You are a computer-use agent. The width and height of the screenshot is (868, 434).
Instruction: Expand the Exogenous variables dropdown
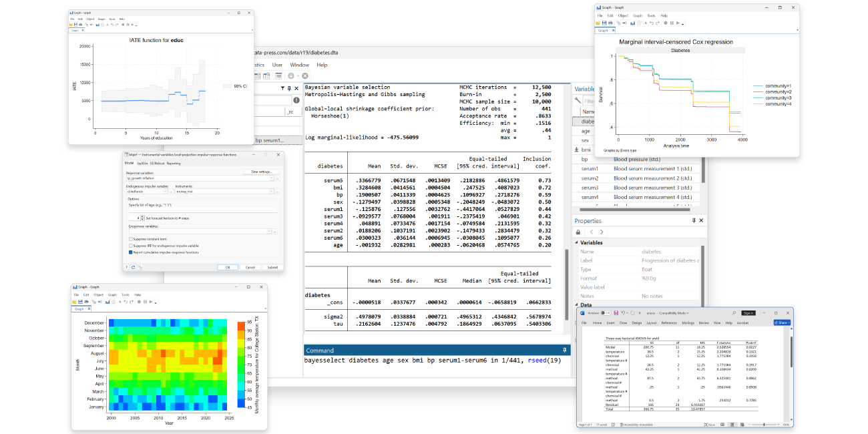[x=269, y=231]
